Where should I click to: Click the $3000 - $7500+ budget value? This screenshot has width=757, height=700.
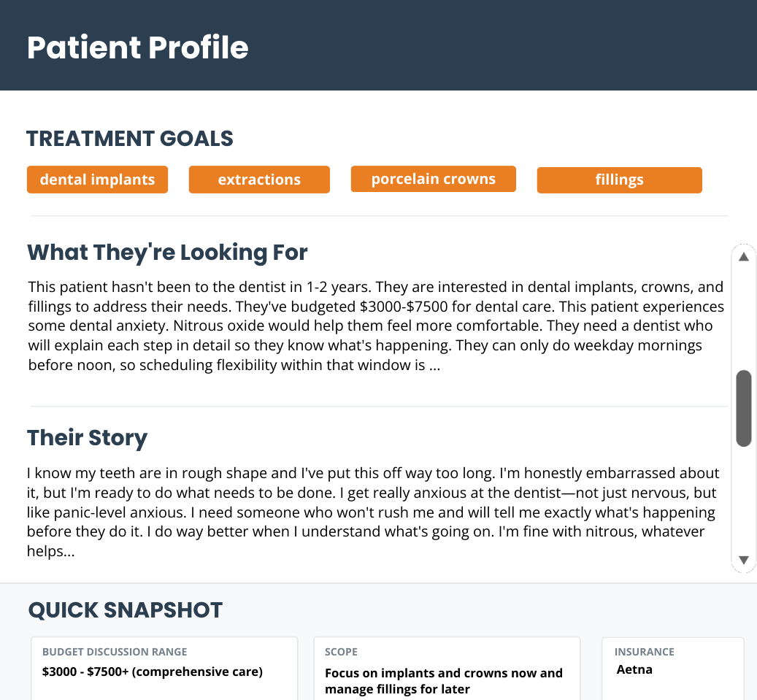[152, 672]
